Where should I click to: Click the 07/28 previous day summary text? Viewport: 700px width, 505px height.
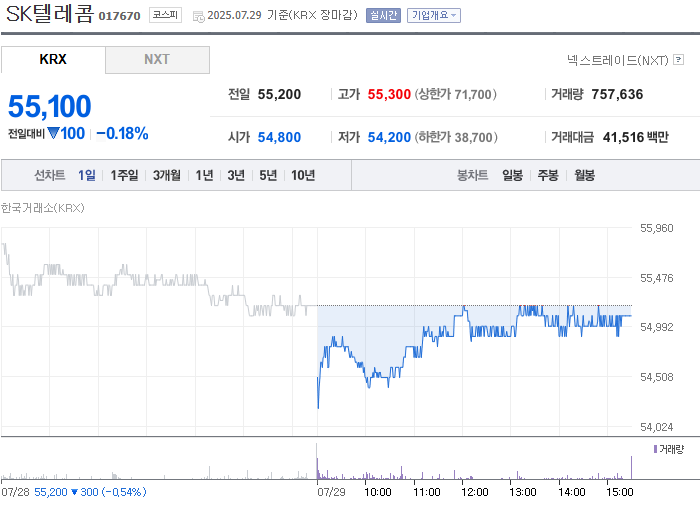tap(74, 492)
